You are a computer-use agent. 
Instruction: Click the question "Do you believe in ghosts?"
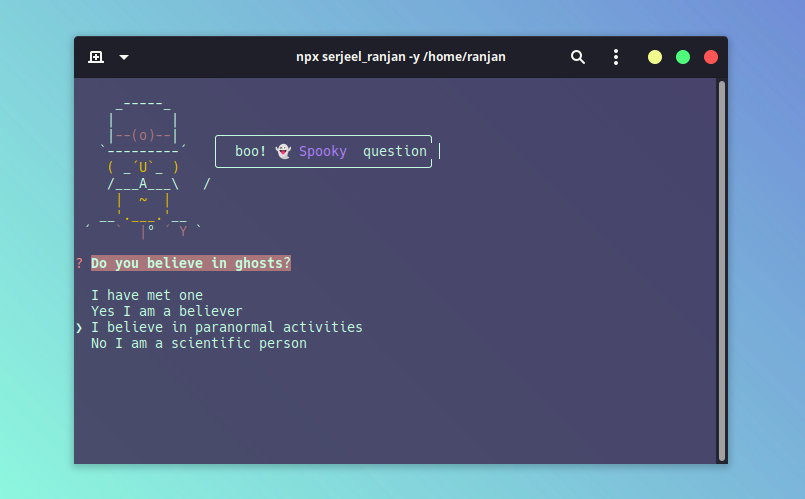pyautogui.click(x=191, y=263)
